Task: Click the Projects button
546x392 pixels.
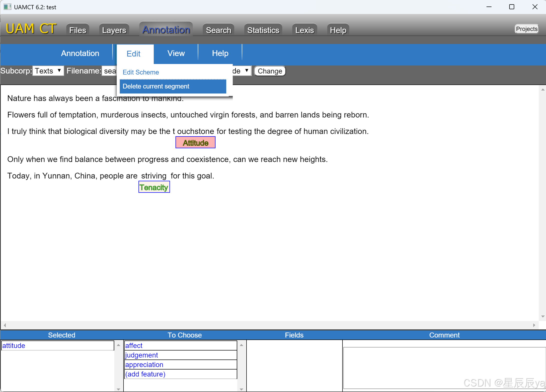Action: click(526, 29)
